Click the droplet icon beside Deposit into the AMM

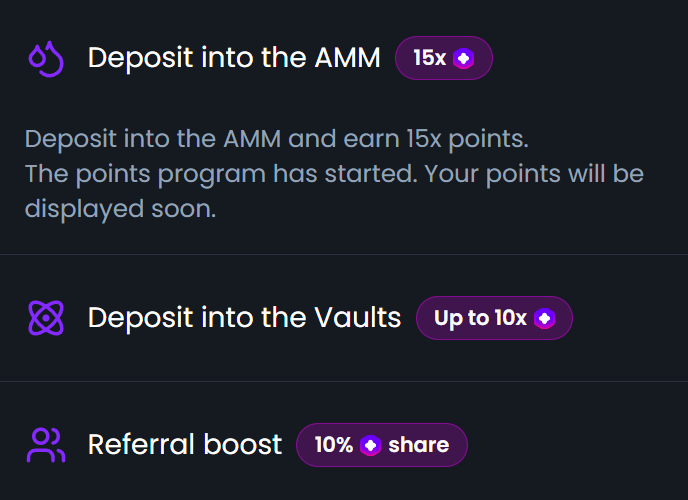click(46, 59)
